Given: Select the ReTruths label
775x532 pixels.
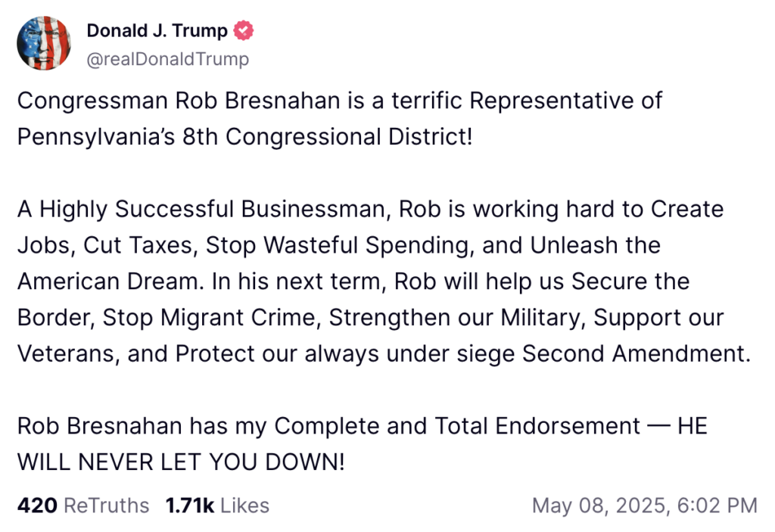Looking at the screenshot, I should pos(107,506).
